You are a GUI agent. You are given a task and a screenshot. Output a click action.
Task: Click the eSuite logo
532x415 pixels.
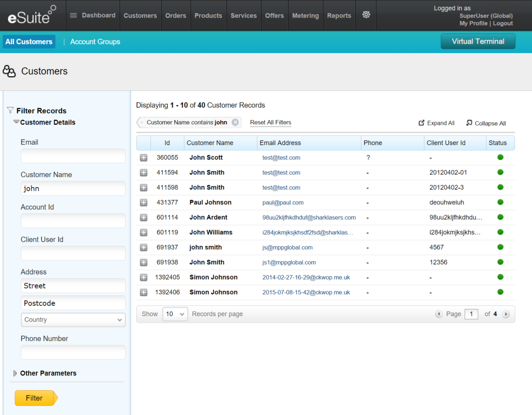(x=31, y=16)
